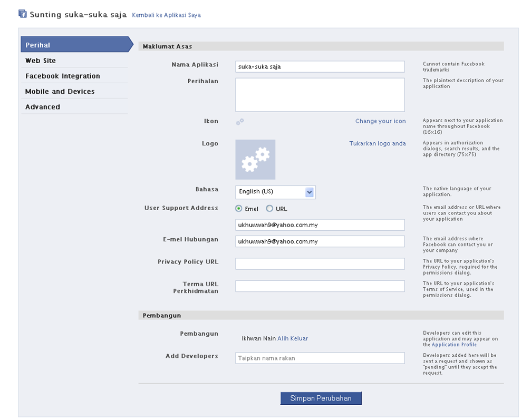
Task: Click Alih Keluar link next to developer
Action: click(x=293, y=338)
